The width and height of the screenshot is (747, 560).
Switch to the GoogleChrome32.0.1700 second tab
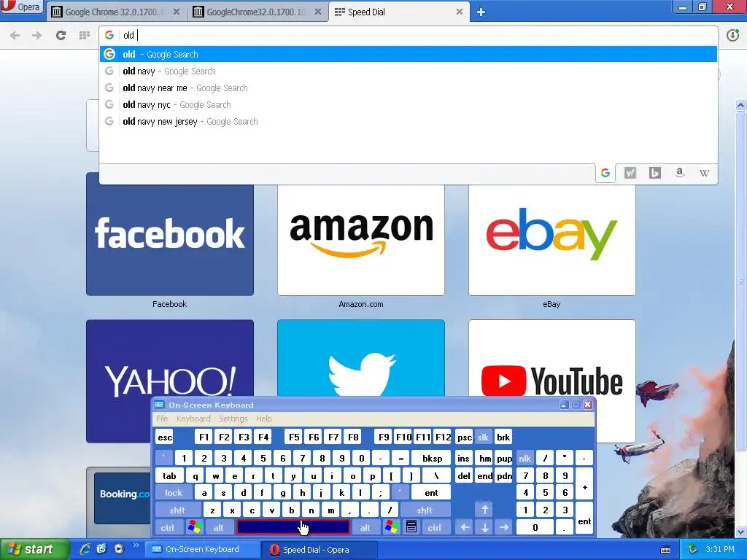[258, 12]
